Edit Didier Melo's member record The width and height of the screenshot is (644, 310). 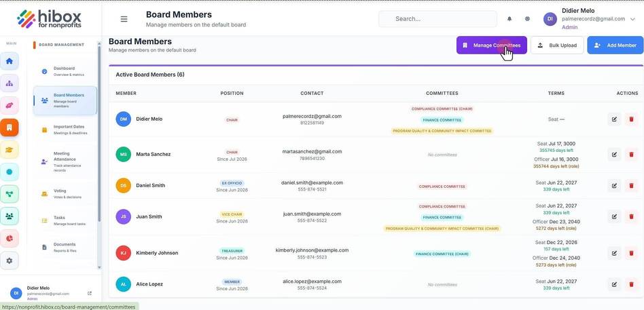[x=614, y=119]
